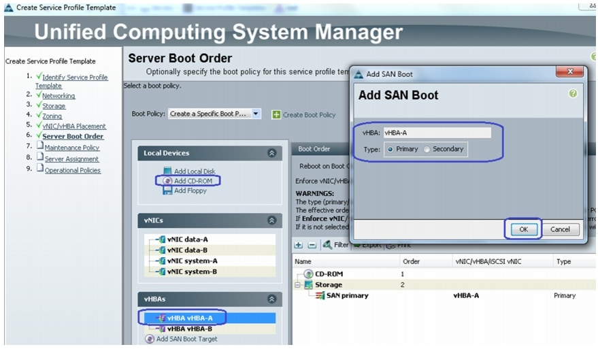Image resolution: width=598 pixels, height=364 pixels.
Task: Click Cancel in Add SAN Boot dialog
Action: [560, 229]
